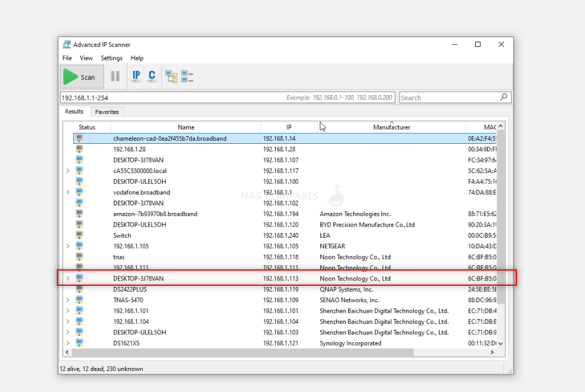
Task: Switch to the Favorites tab
Action: [x=107, y=112]
